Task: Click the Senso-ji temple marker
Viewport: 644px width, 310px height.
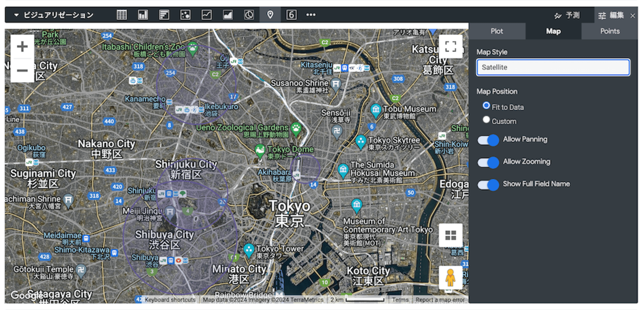Action: [337, 131]
